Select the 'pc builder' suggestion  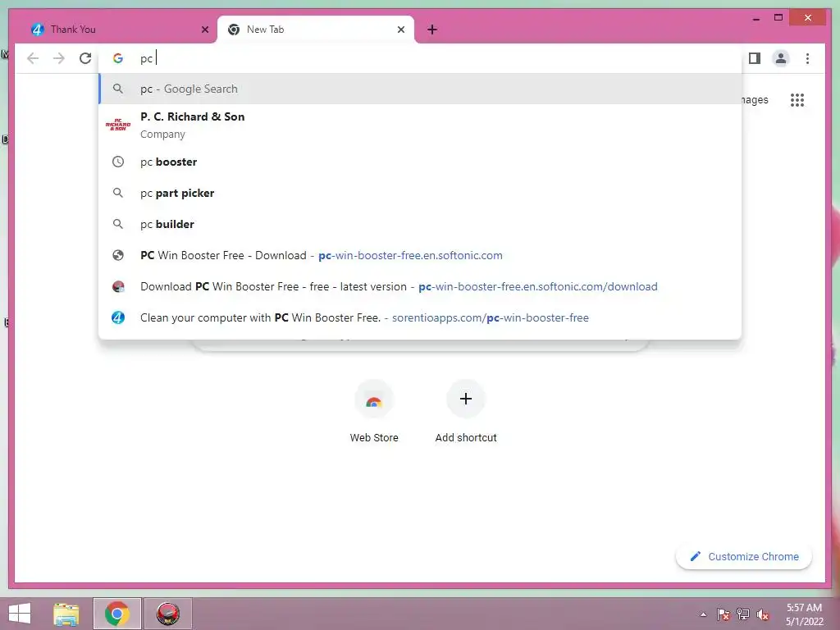point(420,224)
